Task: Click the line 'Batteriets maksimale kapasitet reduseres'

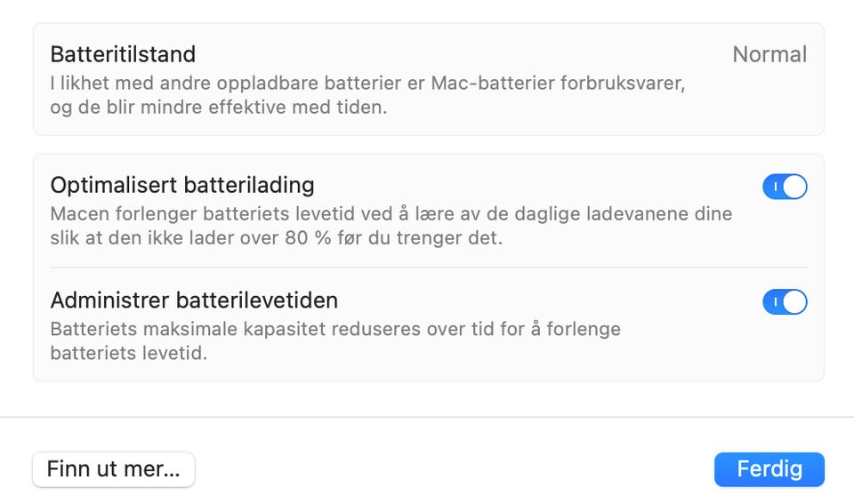Action: tap(335, 329)
